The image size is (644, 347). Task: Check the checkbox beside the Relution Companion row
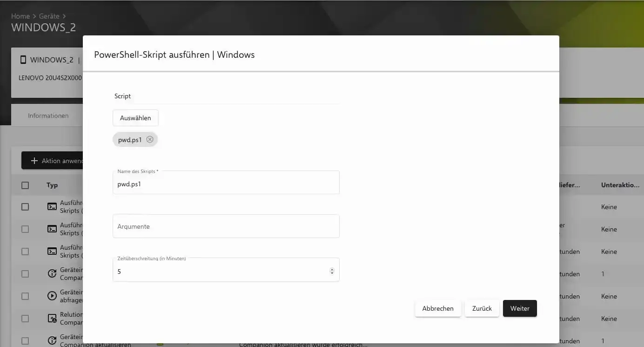click(x=25, y=319)
